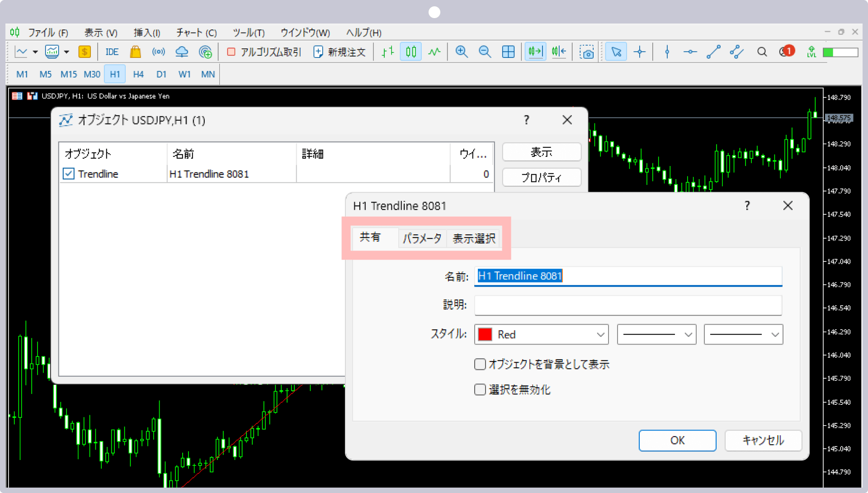Open the cloud hosting icon

click(x=182, y=52)
